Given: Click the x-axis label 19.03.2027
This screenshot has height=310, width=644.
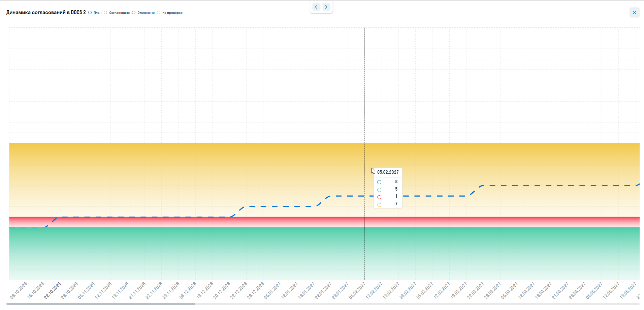Looking at the screenshot, I should click(x=459, y=290).
